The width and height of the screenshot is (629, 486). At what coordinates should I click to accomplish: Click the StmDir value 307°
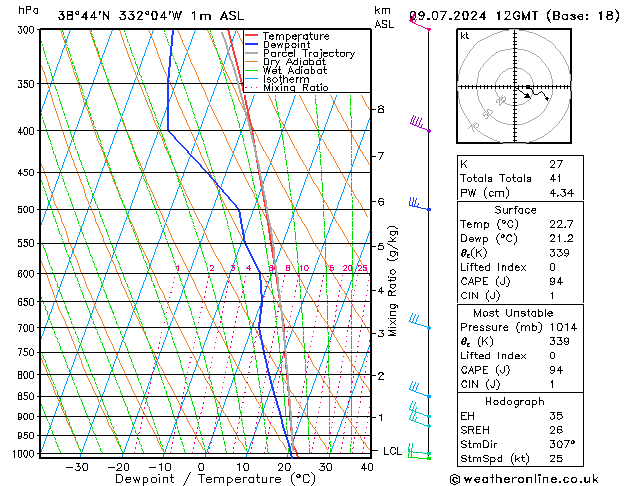pyautogui.click(x=562, y=444)
